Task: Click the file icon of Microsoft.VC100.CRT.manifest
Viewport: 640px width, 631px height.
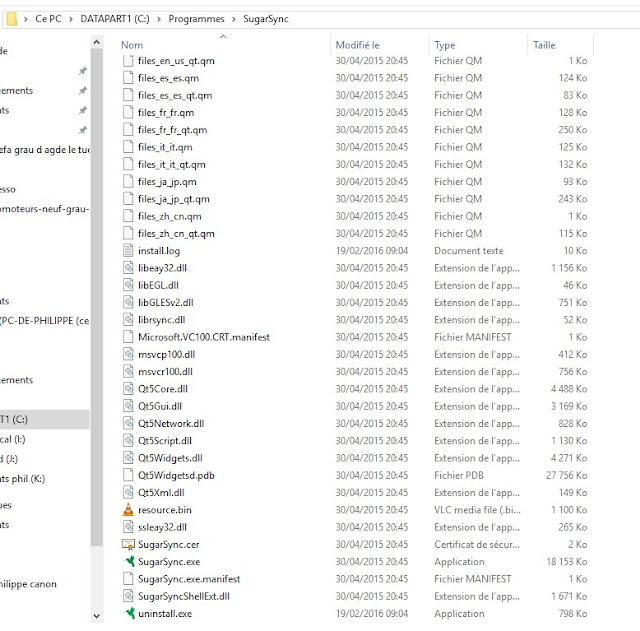Action: [x=128, y=337]
